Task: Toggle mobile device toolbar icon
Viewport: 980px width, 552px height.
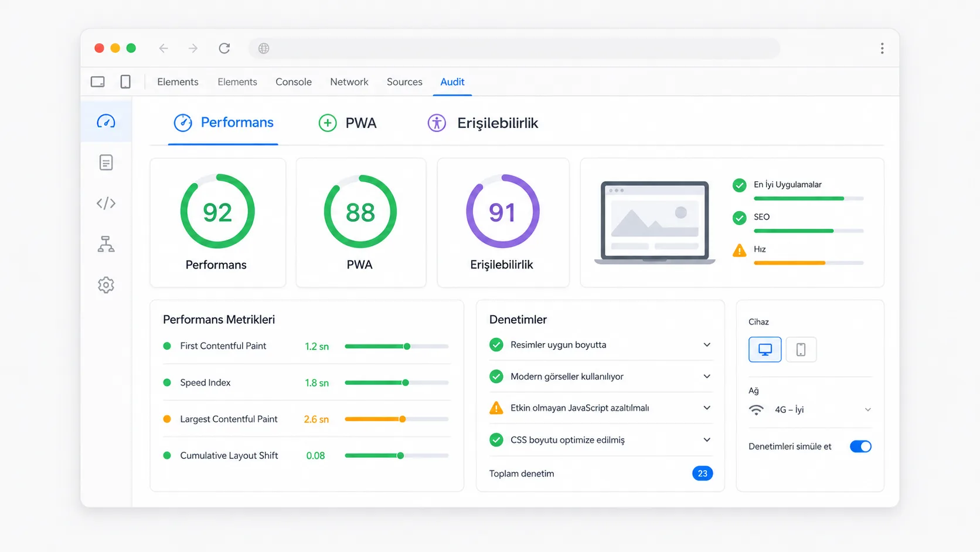Action: tap(125, 82)
